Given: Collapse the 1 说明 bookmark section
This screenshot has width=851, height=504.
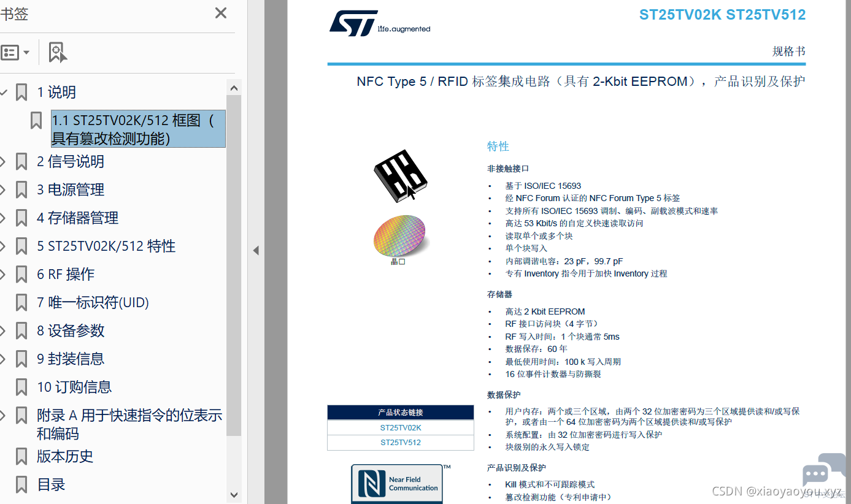Looking at the screenshot, I should tap(4, 93).
